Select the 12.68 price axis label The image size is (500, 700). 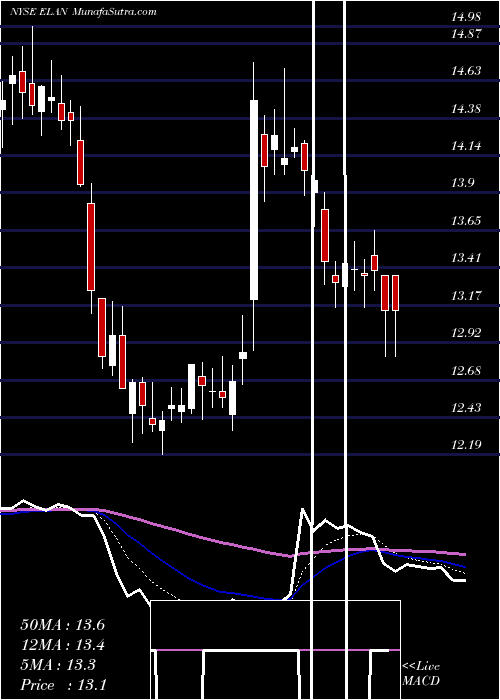click(x=466, y=371)
